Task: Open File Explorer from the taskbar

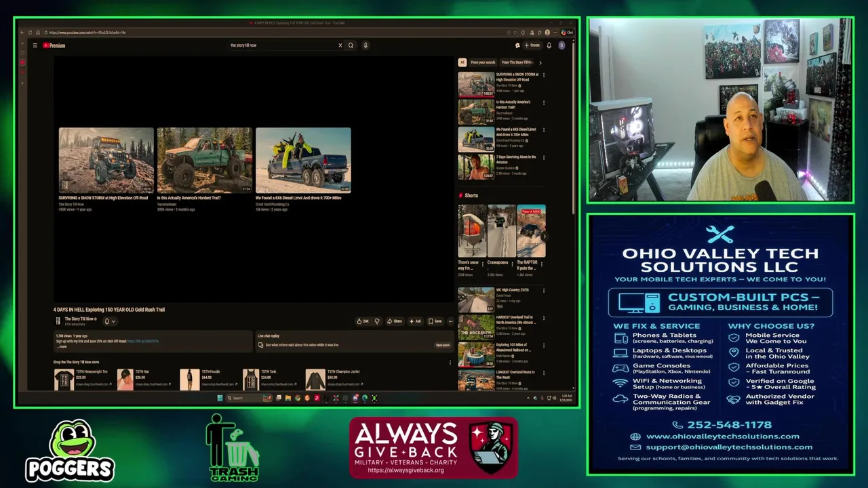Action: (x=288, y=398)
